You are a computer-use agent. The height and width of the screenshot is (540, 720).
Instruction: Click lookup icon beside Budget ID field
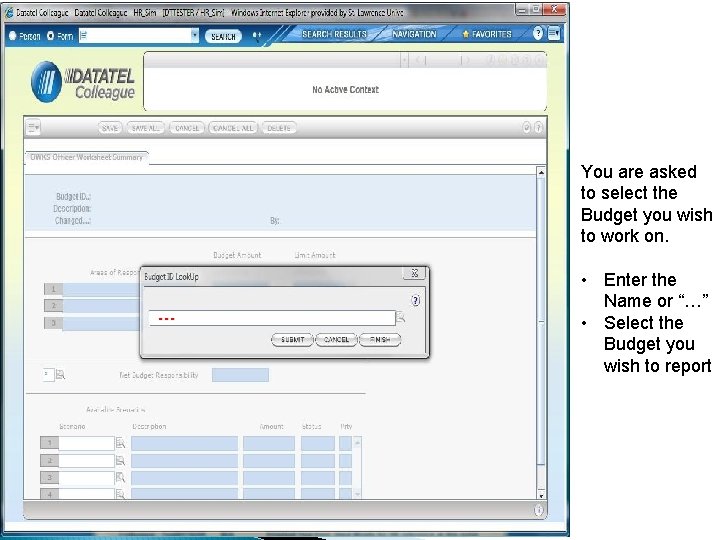(x=400, y=317)
